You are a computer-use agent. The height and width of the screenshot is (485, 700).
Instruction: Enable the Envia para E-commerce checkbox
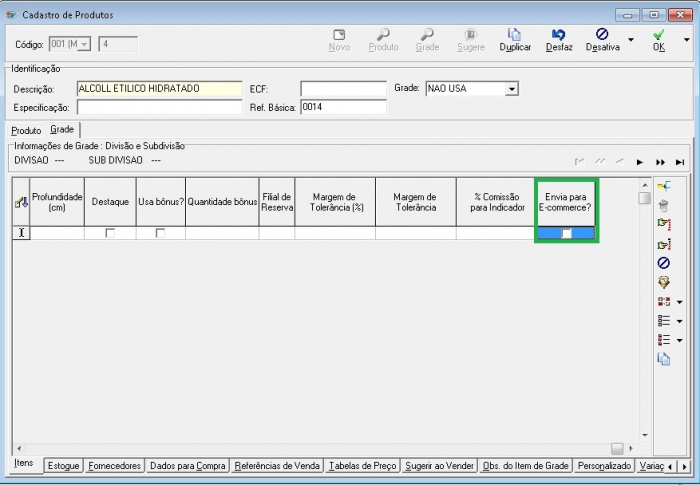pos(567,233)
